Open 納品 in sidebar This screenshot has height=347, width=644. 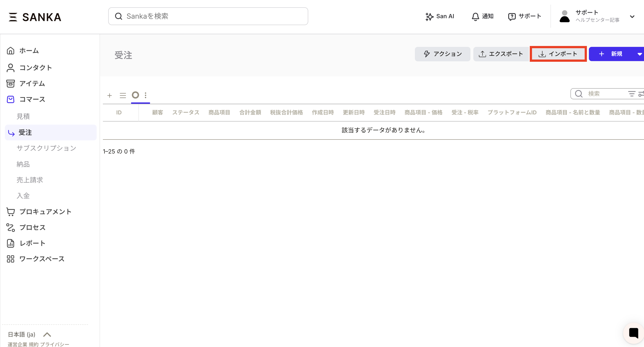tap(23, 164)
